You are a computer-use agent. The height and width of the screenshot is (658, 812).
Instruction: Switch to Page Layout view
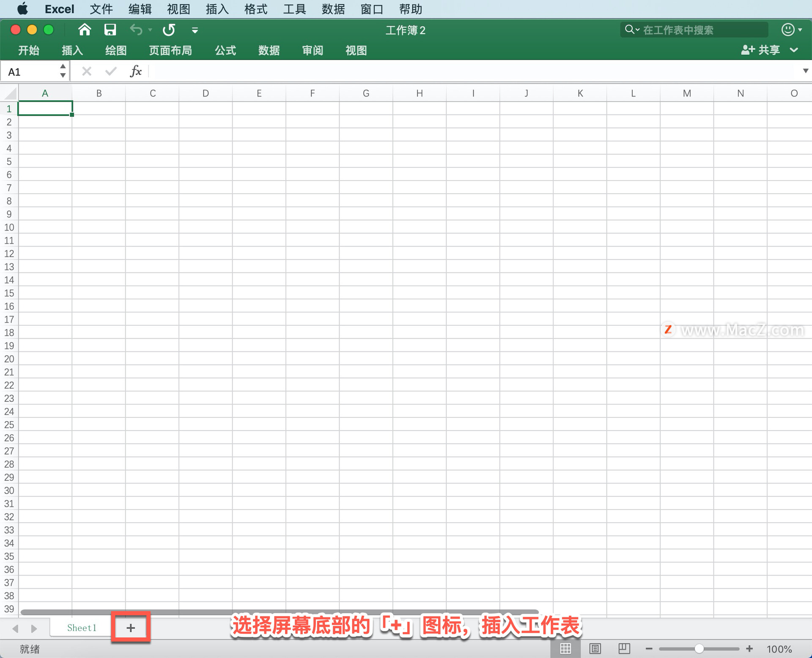pos(595,649)
